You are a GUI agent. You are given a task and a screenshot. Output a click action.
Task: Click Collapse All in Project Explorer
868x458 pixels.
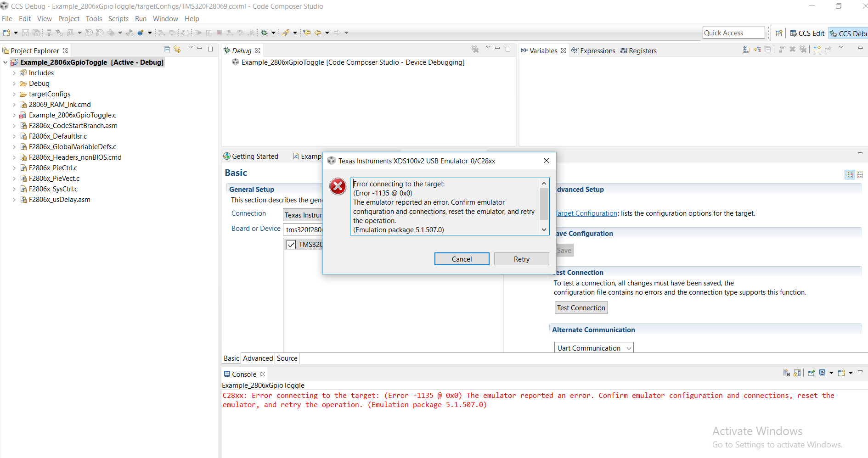tap(167, 49)
